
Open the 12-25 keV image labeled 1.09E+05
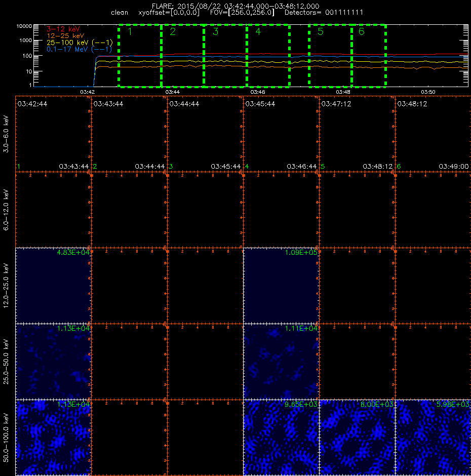click(281, 286)
